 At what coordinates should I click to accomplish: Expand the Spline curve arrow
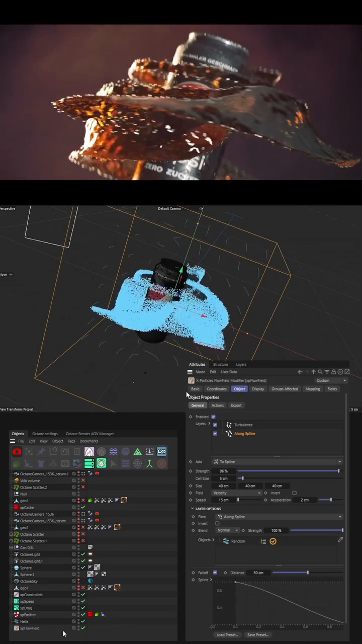(211, 580)
